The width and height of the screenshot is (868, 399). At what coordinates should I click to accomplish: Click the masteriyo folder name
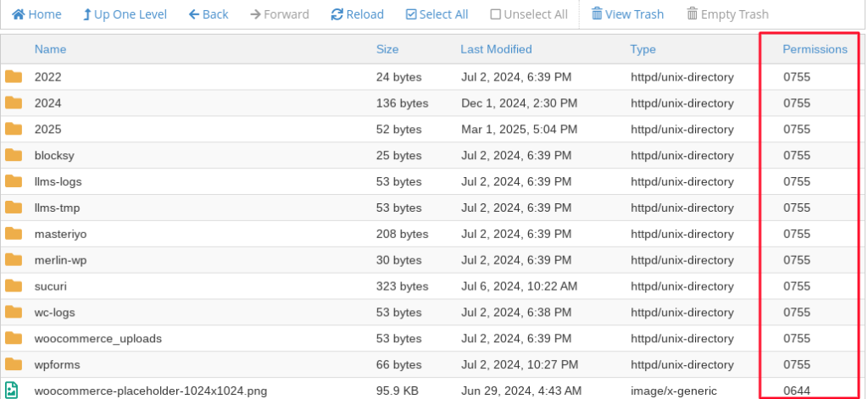tap(60, 234)
